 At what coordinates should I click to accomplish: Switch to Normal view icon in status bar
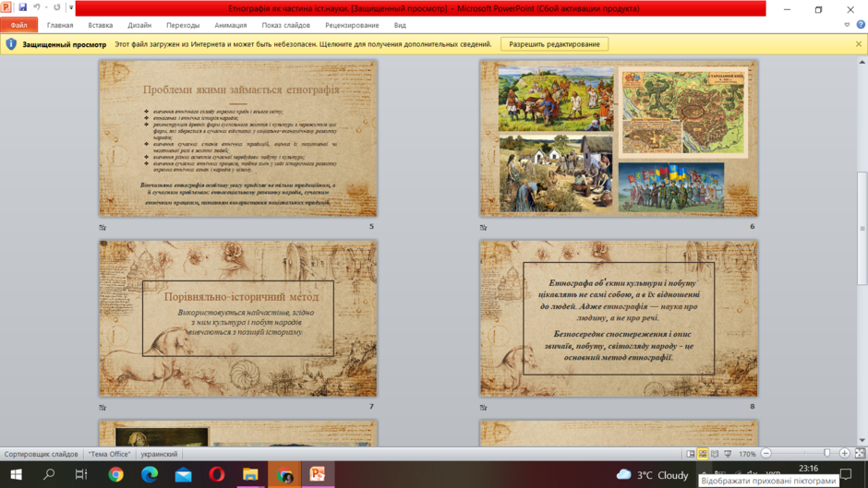coord(691,454)
